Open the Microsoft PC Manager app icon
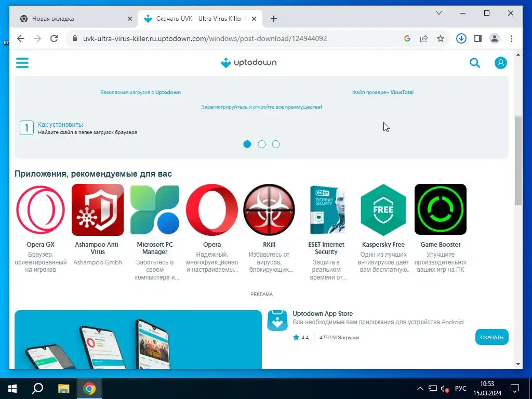Image resolution: width=532 pixels, height=399 pixels. [x=155, y=210]
